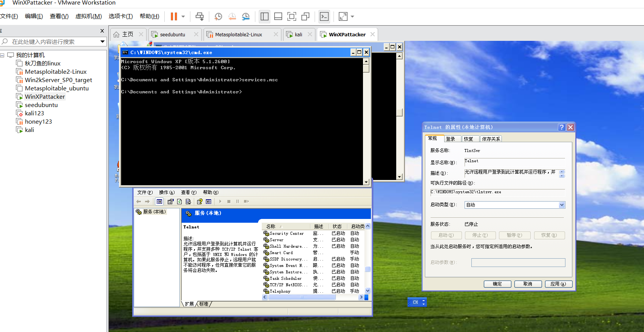Screen dimensions: 644x332
Task: Switch to the 标准 view tab
Action: point(204,304)
